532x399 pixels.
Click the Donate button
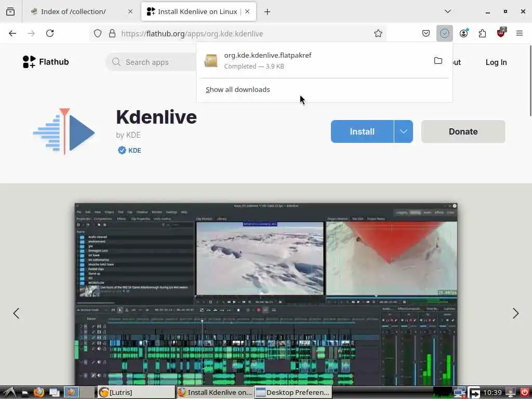tap(463, 131)
